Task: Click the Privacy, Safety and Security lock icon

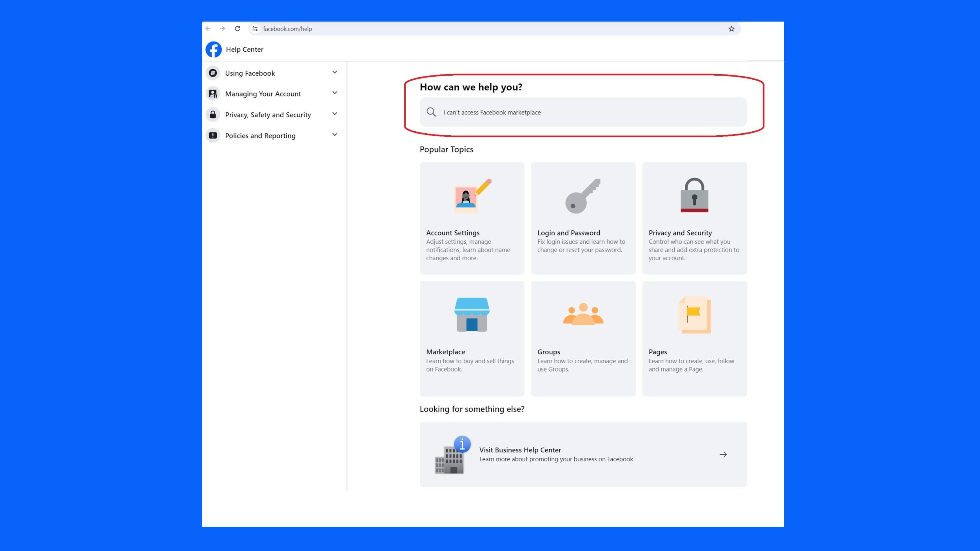Action: (x=213, y=114)
